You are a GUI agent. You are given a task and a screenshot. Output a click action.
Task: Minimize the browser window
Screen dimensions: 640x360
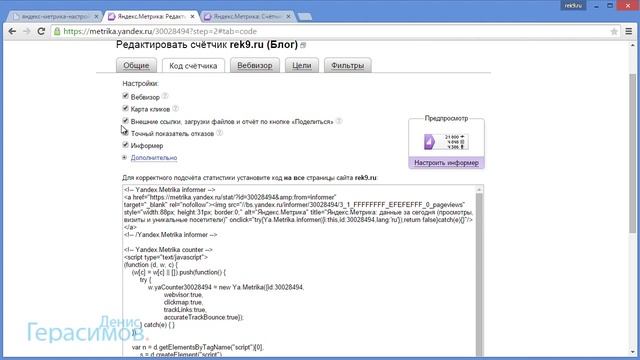coord(596,6)
